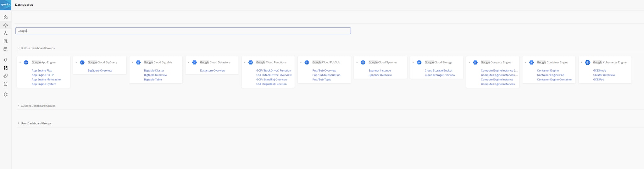
Task: Open Settings gear in the sidebar
Action: (5, 95)
